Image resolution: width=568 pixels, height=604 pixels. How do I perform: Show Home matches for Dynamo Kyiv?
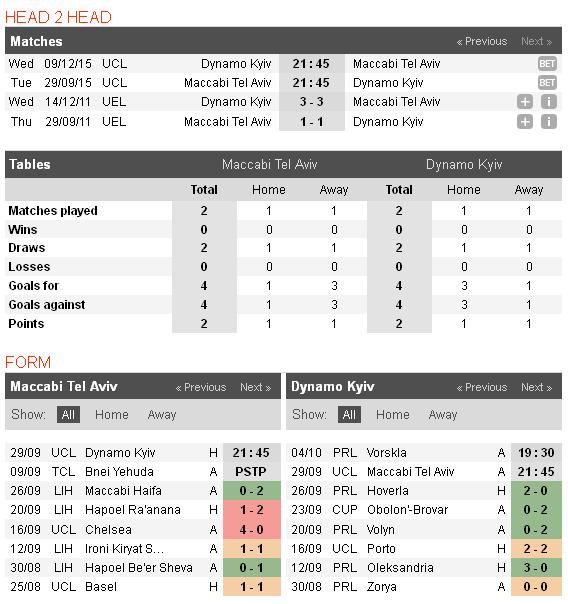393,414
